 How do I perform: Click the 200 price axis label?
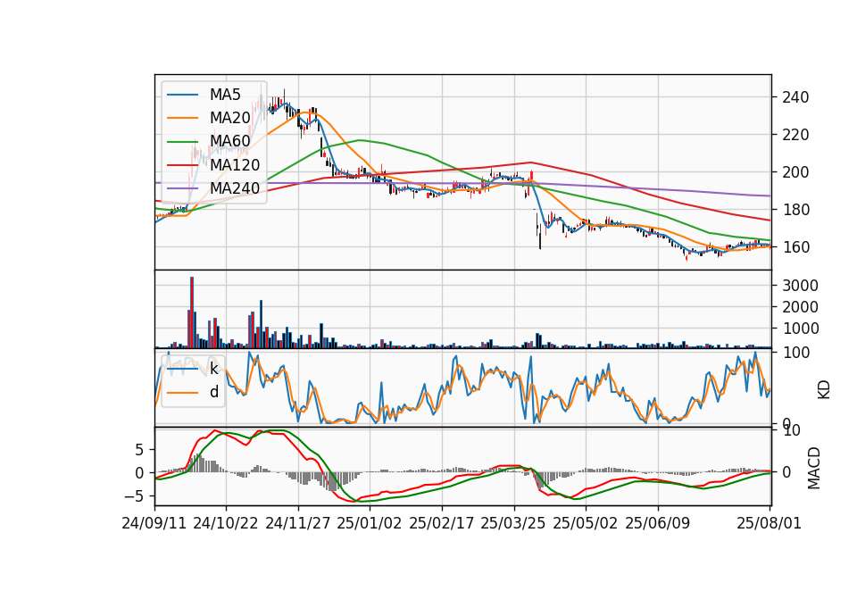[x=795, y=172]
